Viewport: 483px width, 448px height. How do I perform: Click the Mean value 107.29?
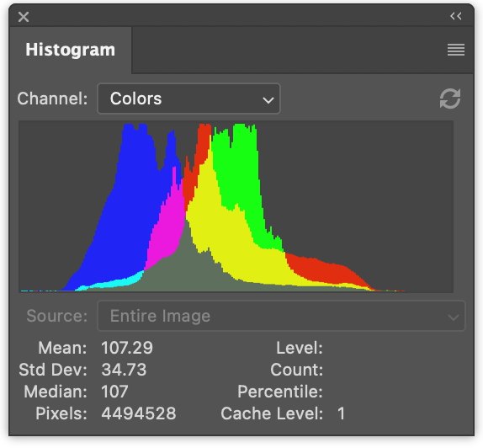click(127, 348)
